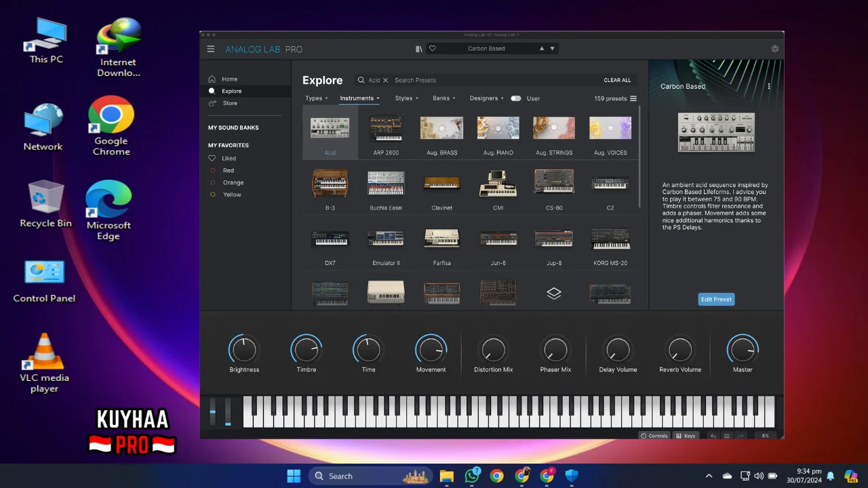Click the taskbar Search box
The image size is (868, 488).
(x=372, y=476)
